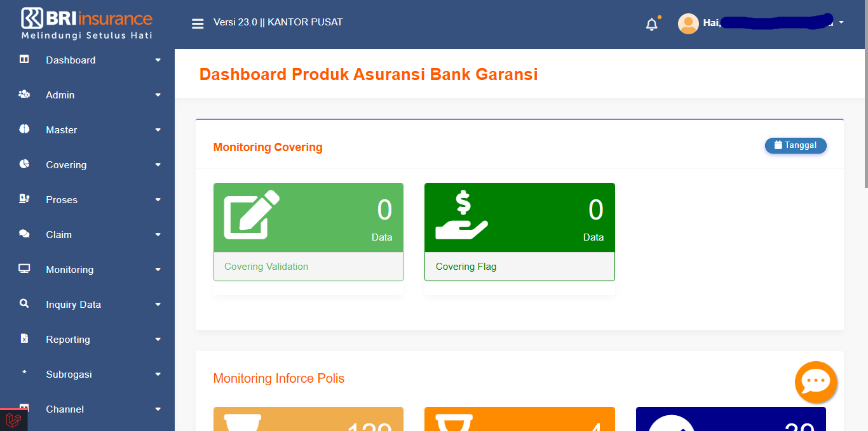Click the Covering Flag 0 Data count

[x=595, y=220]
